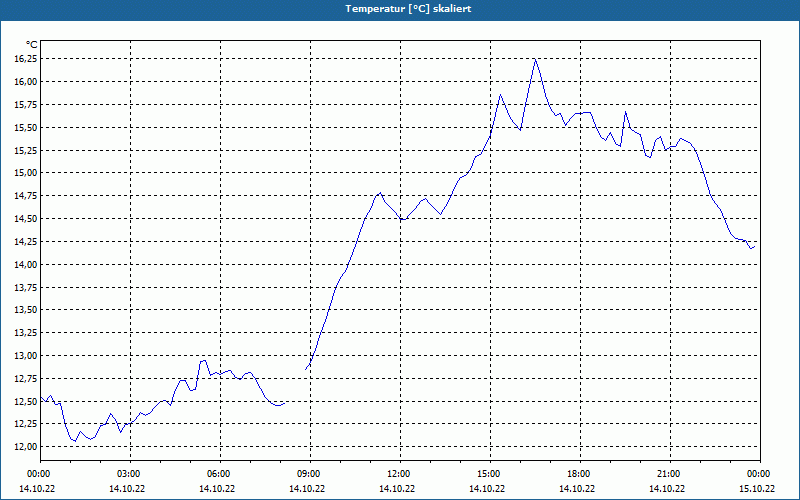
Task: Click the 15.10.22 date label
Action: pyautogui.click(x=757, y=488)
